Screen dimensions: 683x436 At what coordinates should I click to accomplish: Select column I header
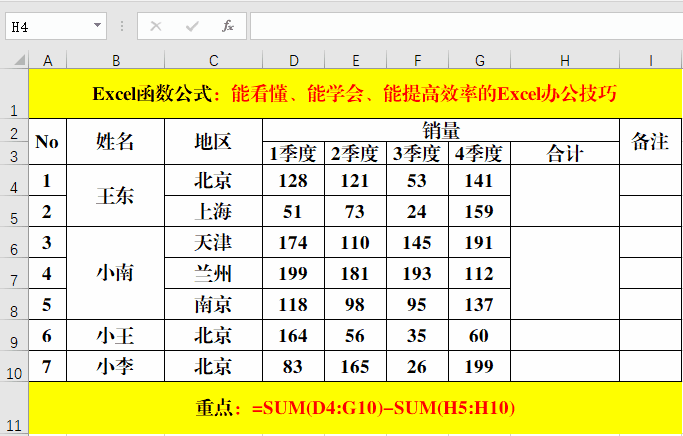pos(651,60)
